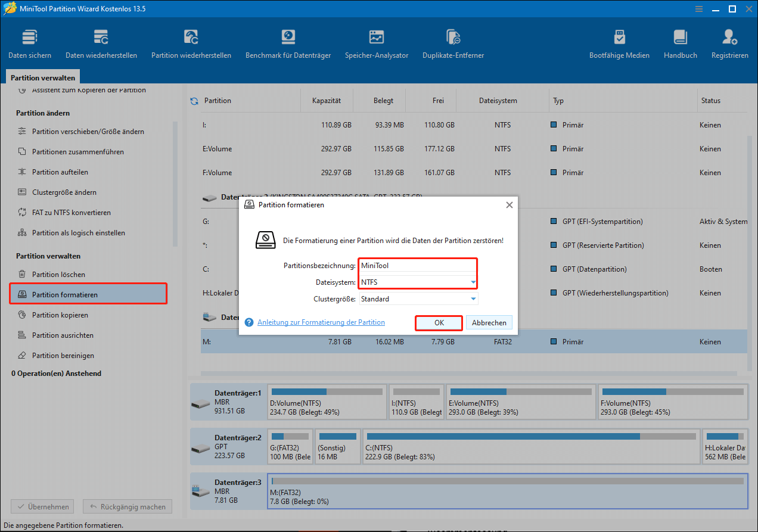Open the Speicher-Analysator

pyautogui.click(x=377, y=42)
